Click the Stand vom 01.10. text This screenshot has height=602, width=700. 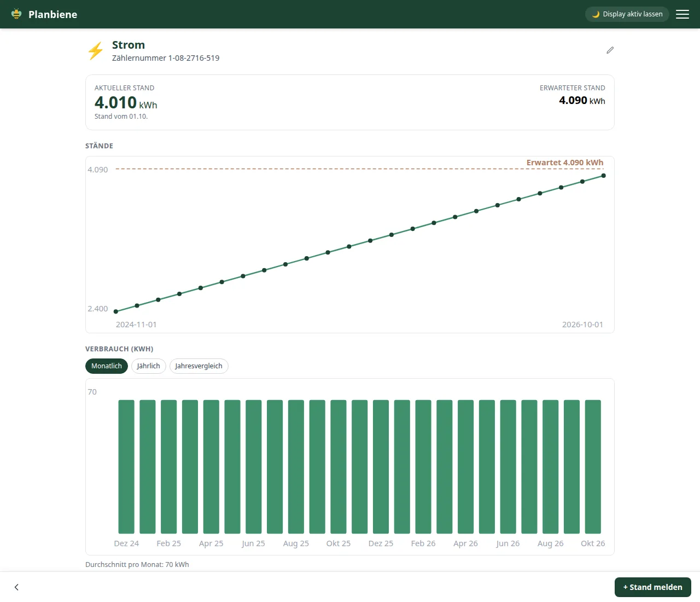[x=121, y=117]
